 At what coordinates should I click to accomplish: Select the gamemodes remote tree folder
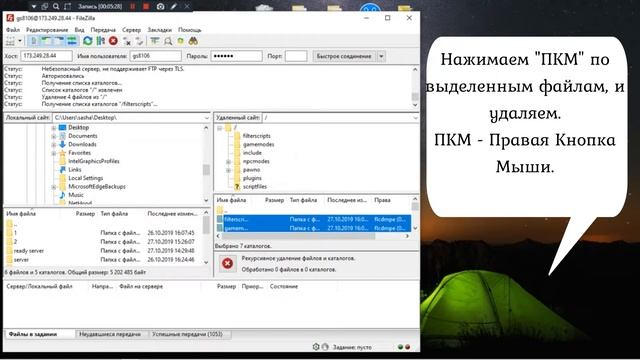(x=258, y=144)
